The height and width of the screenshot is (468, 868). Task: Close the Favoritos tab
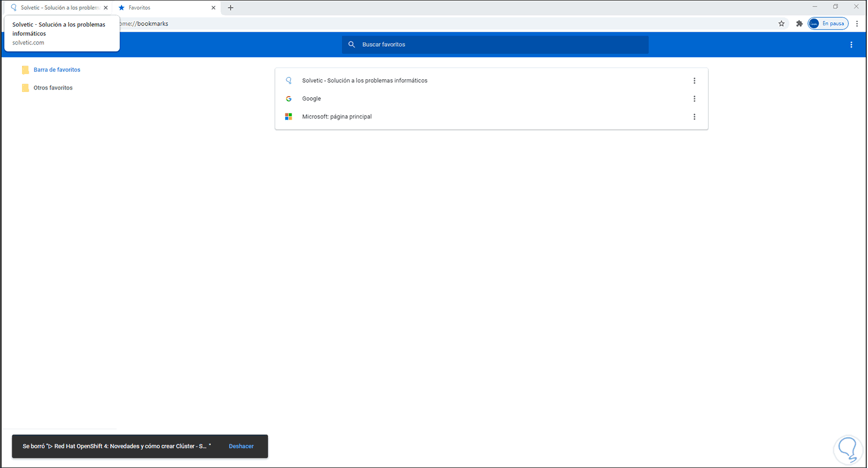pyautogui.click(x=214, y=8)
